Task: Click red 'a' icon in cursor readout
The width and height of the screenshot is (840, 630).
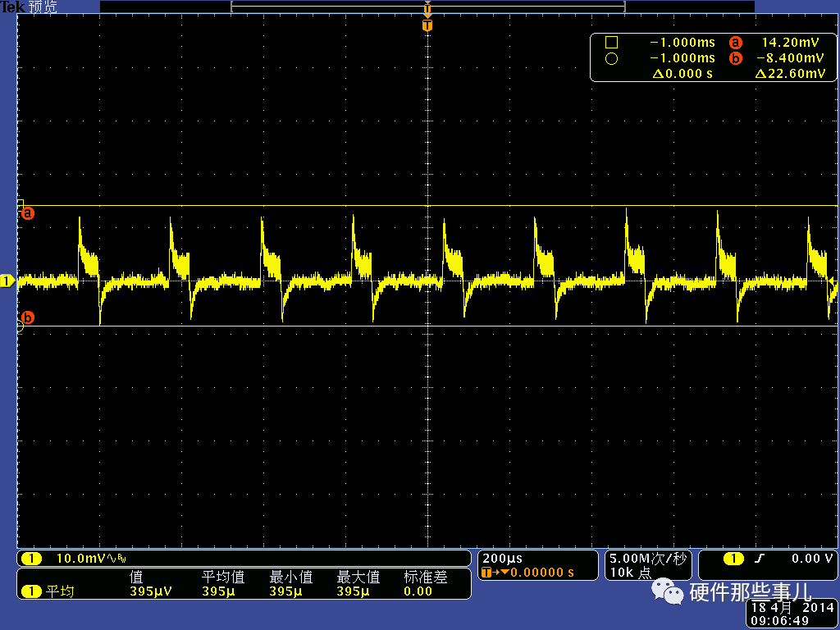Action: [x=735, y=43]
